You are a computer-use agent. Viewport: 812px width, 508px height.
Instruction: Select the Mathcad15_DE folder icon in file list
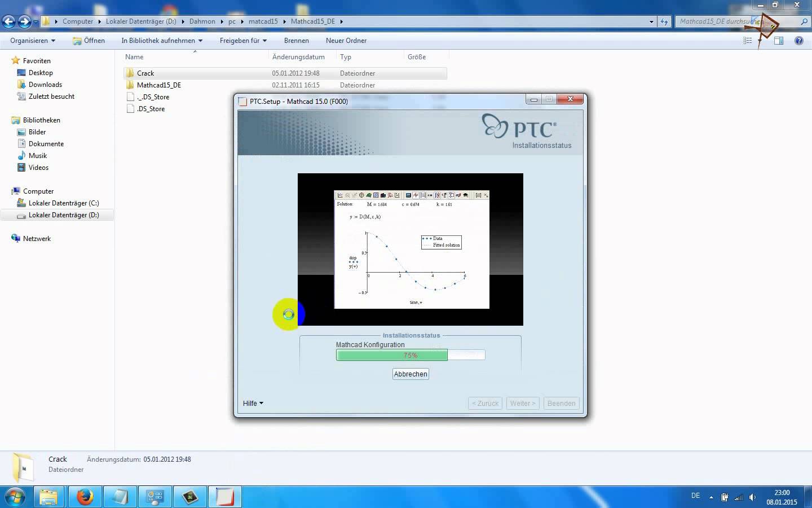[130, 85]
